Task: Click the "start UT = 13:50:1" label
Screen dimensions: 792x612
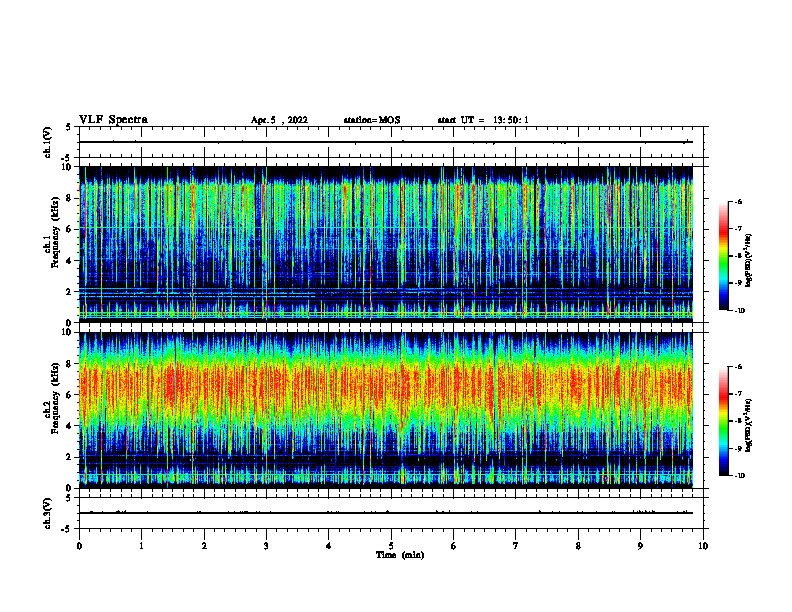Action: (x=483, y=120)
